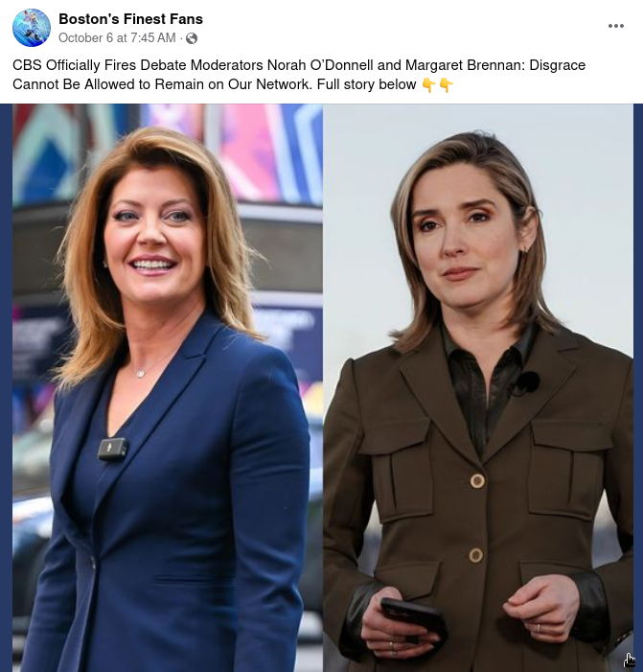Open the October 6 at 7:45 AM timestamp
This screenshot has width=643, height=672.
(117, 38)
